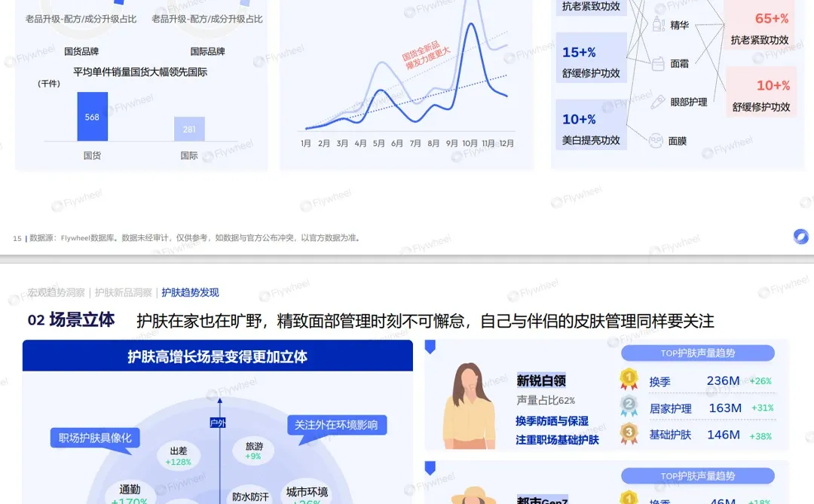Click the 国际品牌 label
This screenshot has width=814, height=504.
[x=208, y=51]
